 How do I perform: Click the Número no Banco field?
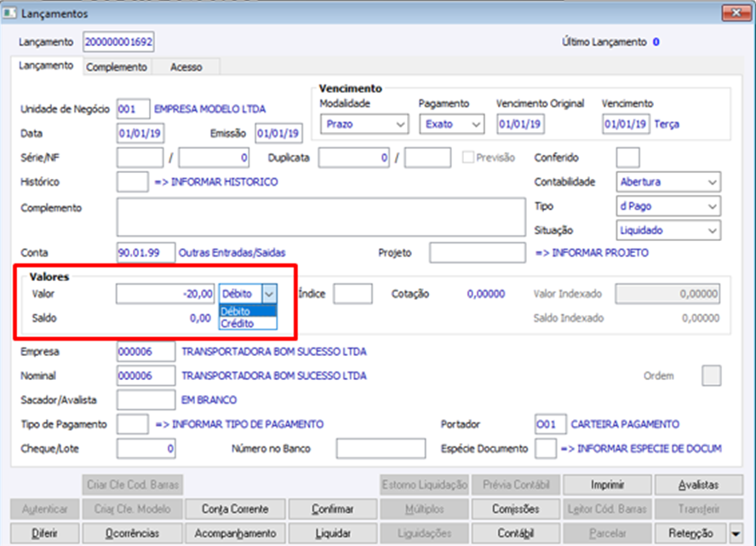(381, 449)
